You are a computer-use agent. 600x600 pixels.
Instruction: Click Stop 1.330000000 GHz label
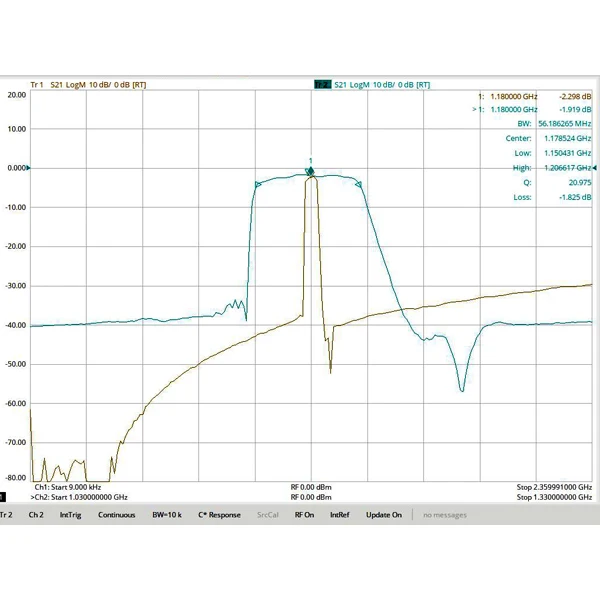554,497
